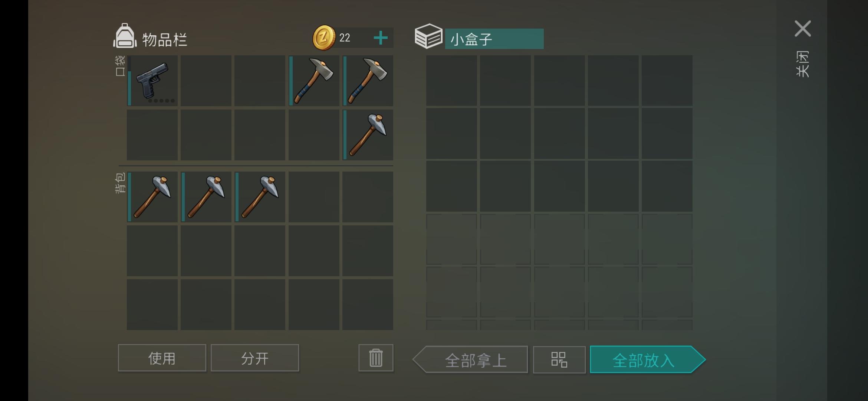
Task: Click the first empty slot in small box
Action: 451,81
